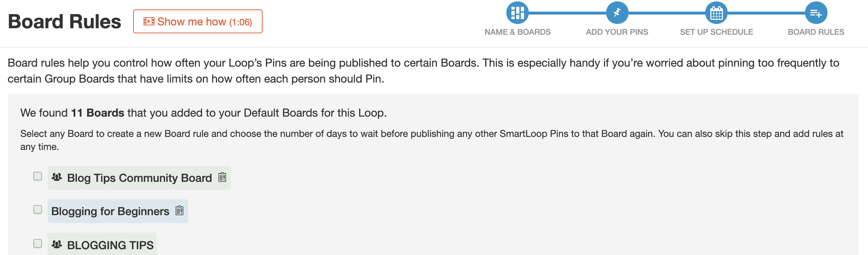
Task: Click the Name & Boards step icon
Action: coord(518,13)
